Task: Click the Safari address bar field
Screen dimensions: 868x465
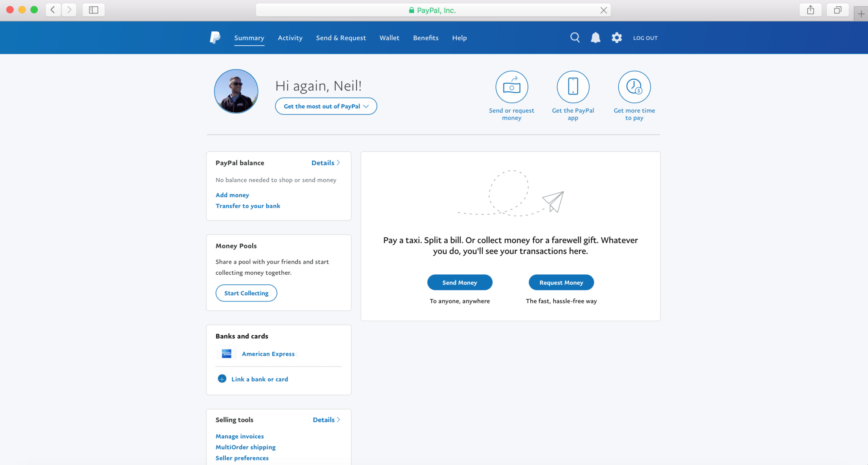Action: [433, 10]
